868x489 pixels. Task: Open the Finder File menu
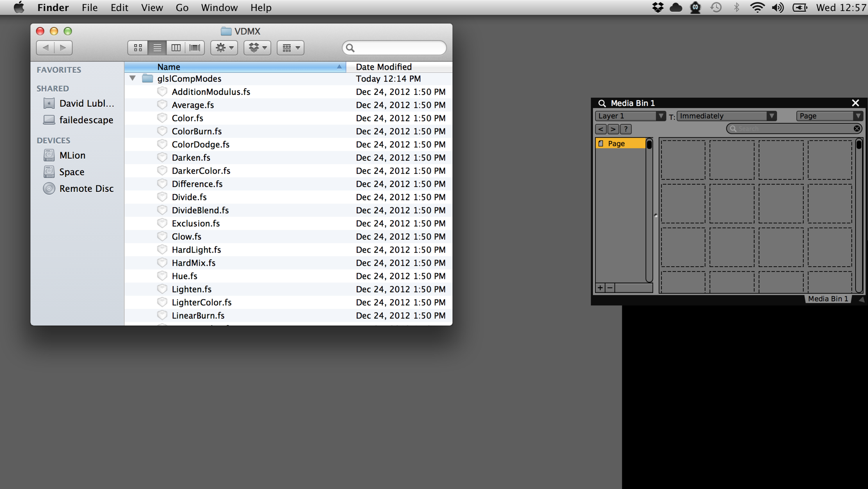[x=90, y=8]
